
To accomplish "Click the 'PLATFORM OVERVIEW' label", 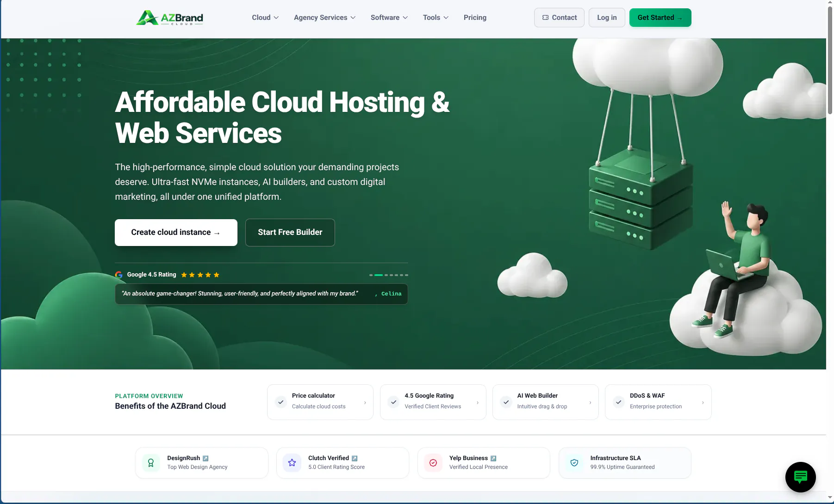I will point(149,396).
